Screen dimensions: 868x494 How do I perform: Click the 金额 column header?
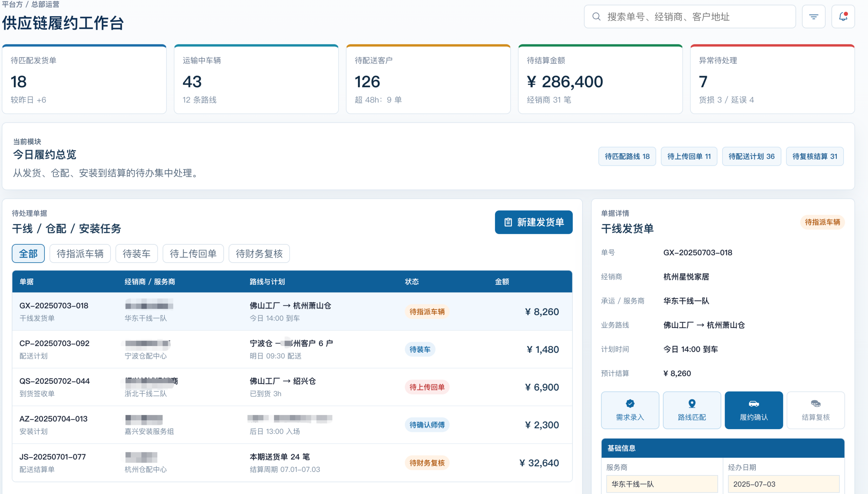(x=502, y=282)
